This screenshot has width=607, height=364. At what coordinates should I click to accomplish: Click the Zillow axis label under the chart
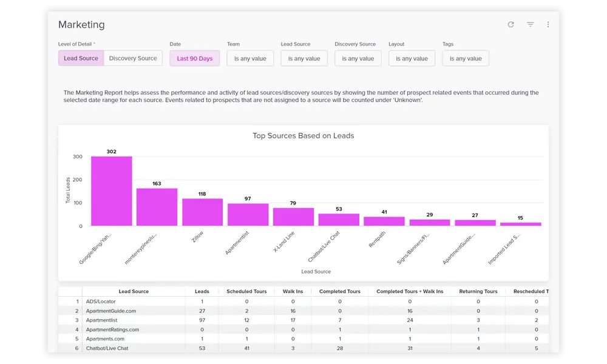[x=197, y=237]
